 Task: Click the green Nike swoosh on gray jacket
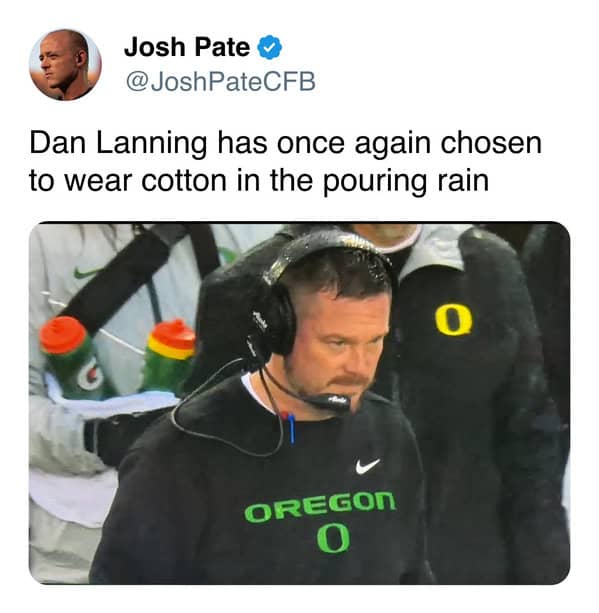point(87,272)
